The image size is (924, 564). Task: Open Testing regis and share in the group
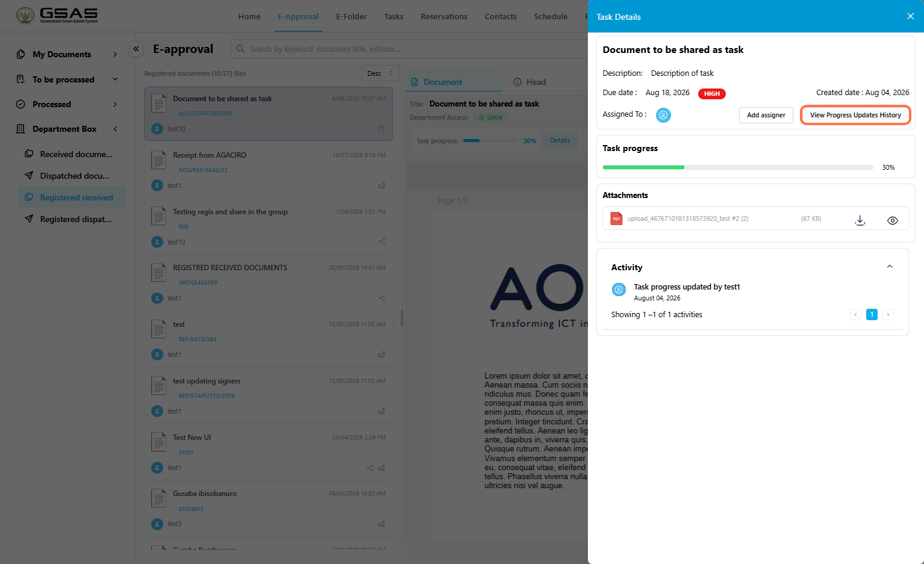[x=269, y=227]
